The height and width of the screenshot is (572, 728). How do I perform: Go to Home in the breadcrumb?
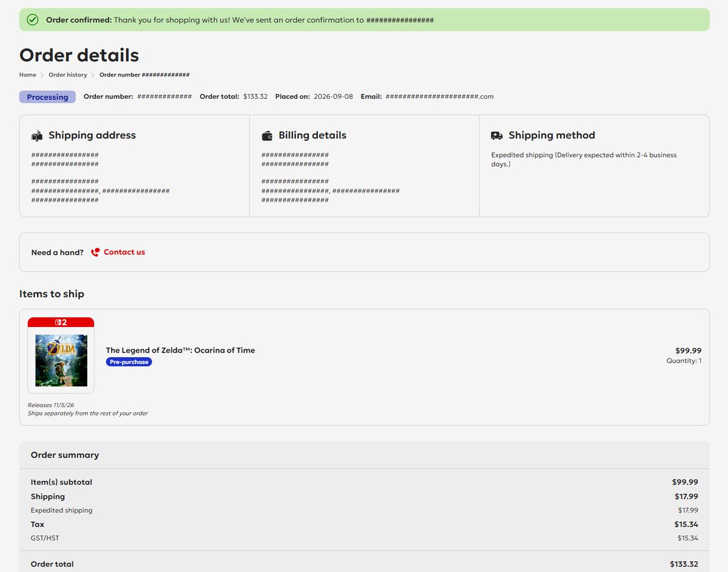pos(27,75)
